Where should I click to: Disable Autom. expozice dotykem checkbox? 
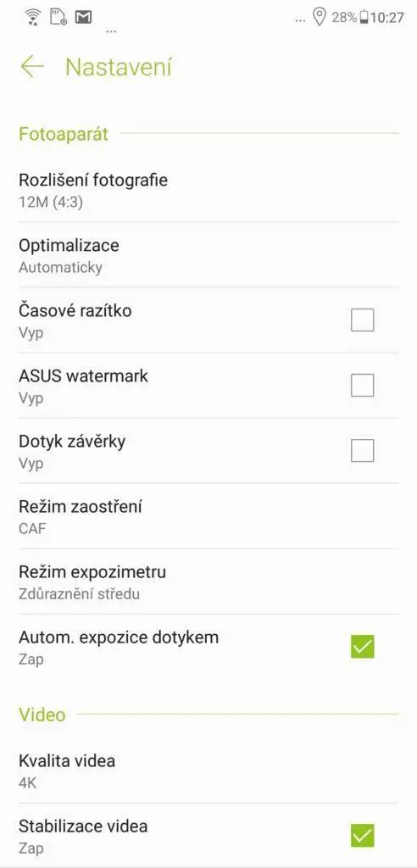362,647
